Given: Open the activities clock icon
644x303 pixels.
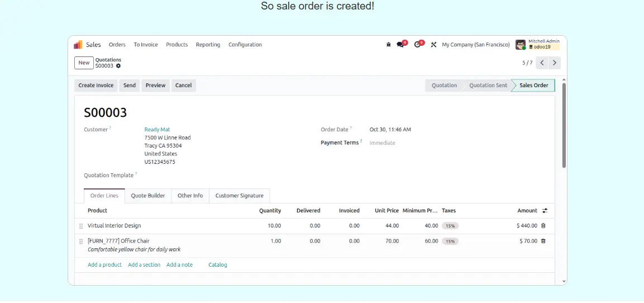Looking at the screenshot, I should point(417,45).
